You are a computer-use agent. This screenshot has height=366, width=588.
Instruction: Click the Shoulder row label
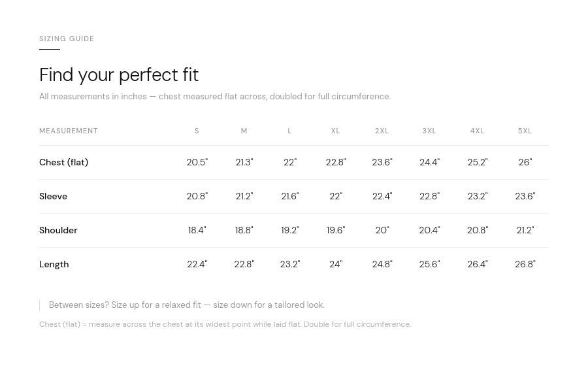point(58,230)
